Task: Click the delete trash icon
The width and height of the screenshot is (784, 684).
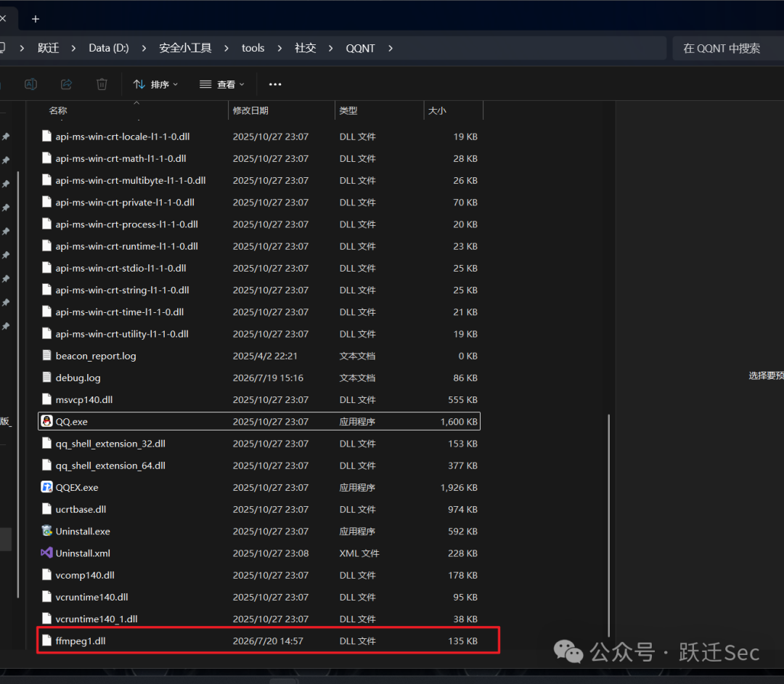Action: coord(102,84)
